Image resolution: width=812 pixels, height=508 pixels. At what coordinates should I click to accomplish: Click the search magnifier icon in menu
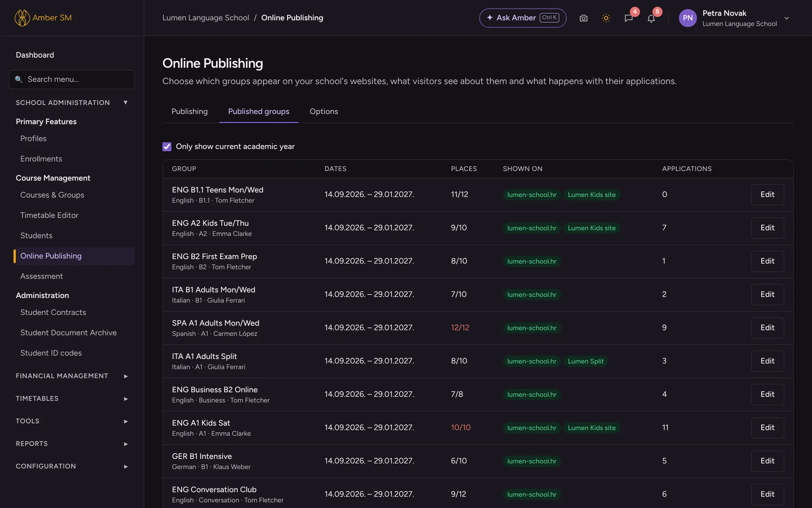click(x=19, y=79)
